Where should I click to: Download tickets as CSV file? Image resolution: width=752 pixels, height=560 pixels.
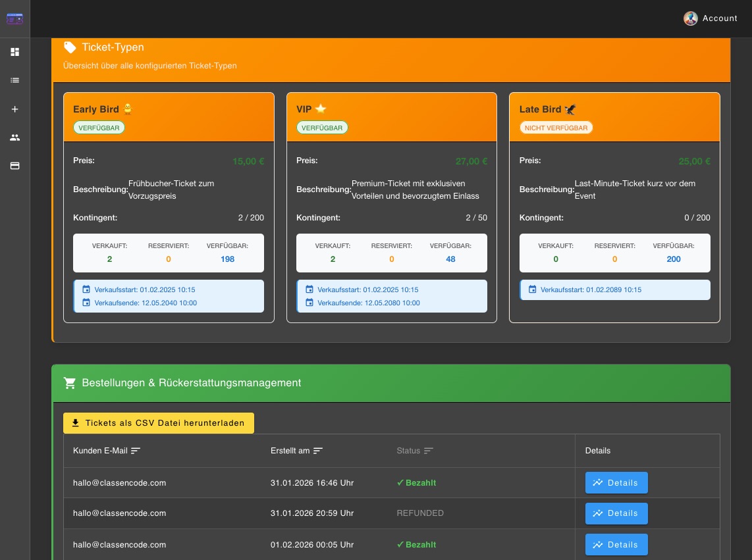coord(159,423)
